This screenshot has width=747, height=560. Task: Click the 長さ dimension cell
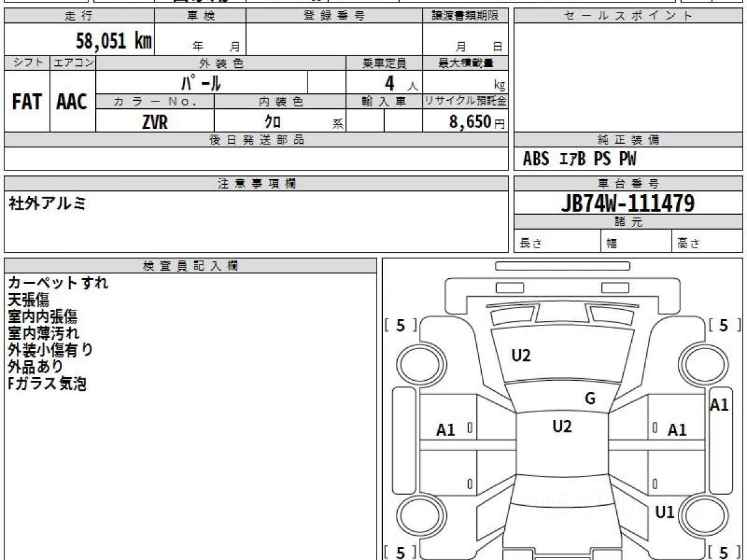tap(557, 241)
